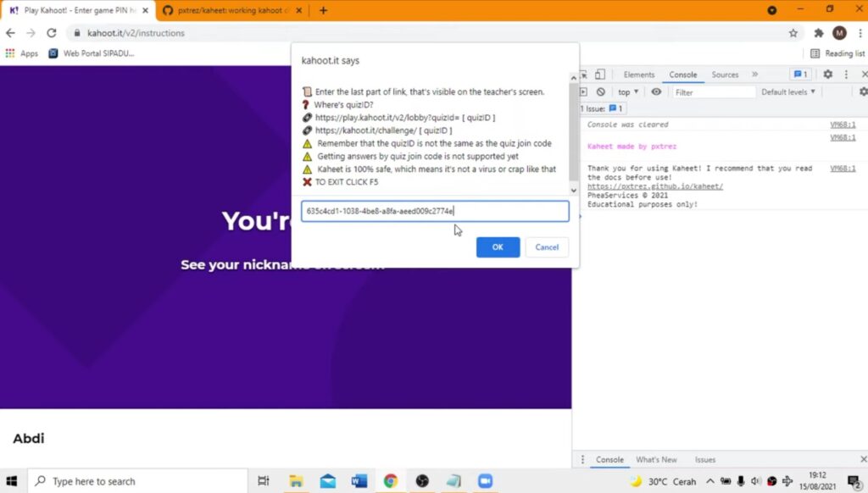Switch to DevTools Elements tab
Viewport: 868px width, 493px height.
639,75
